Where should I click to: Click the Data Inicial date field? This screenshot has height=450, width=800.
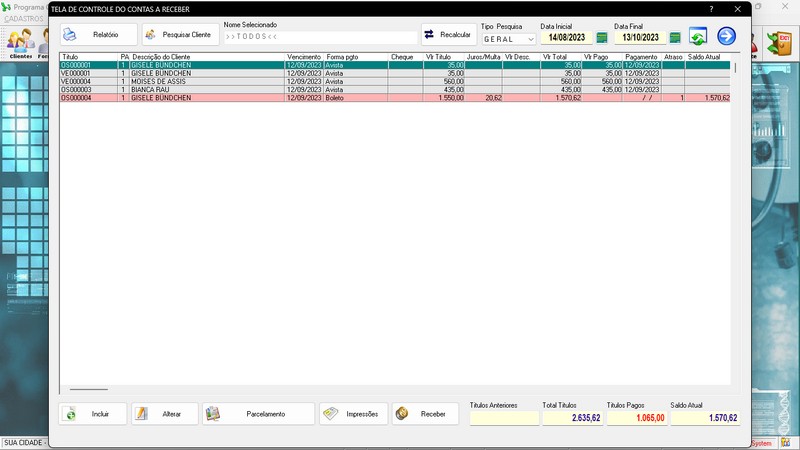[566, 38]
